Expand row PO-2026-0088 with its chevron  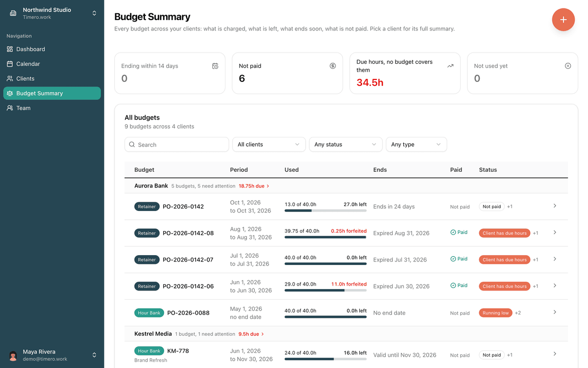(x=555, y=312)
